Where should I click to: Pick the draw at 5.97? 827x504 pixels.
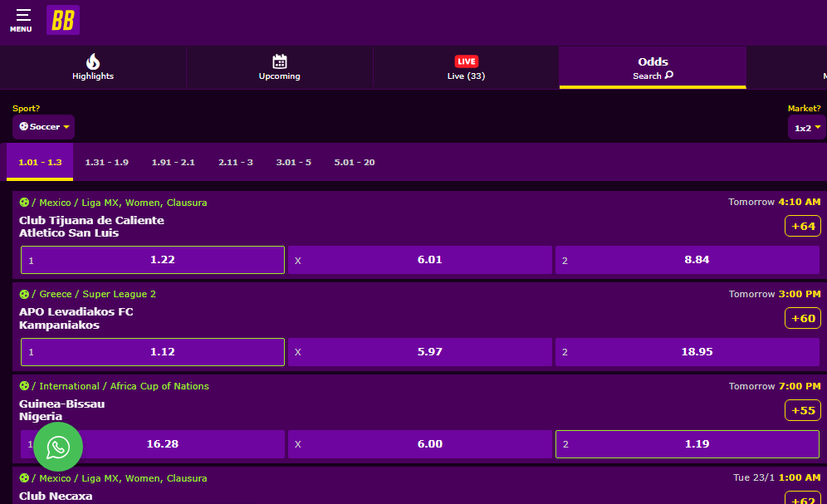(420, 352)
